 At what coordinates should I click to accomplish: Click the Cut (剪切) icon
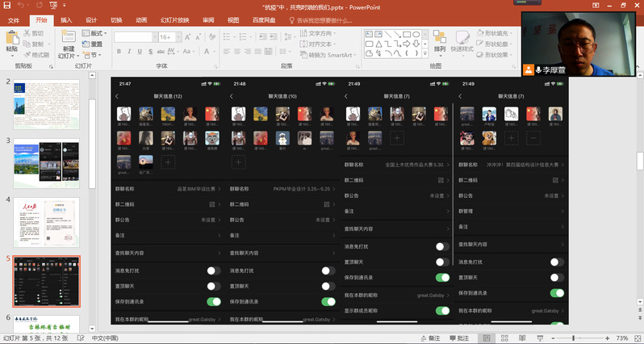[x=36, y=33]
